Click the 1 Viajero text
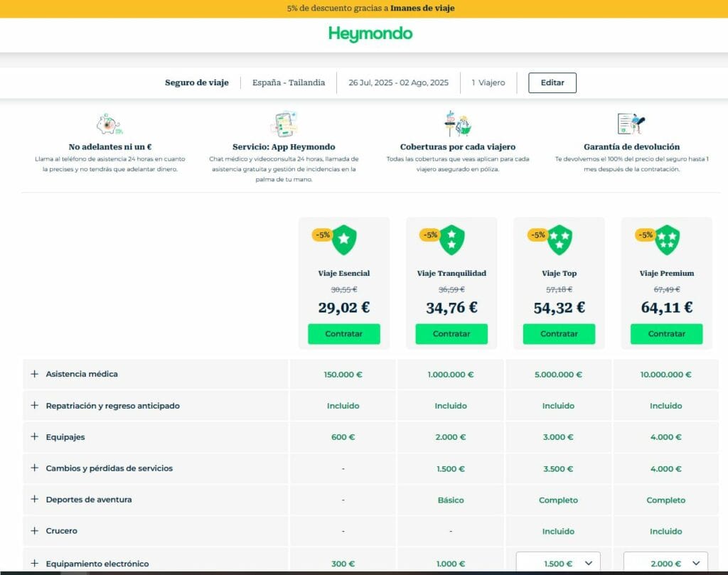The image size is (728, 575). (x=488, y=82)
